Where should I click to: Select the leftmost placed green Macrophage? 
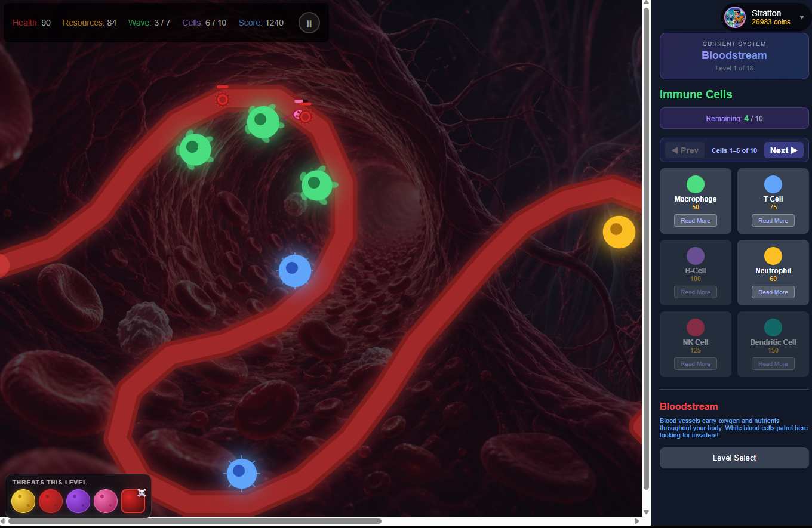click(195, 149)
